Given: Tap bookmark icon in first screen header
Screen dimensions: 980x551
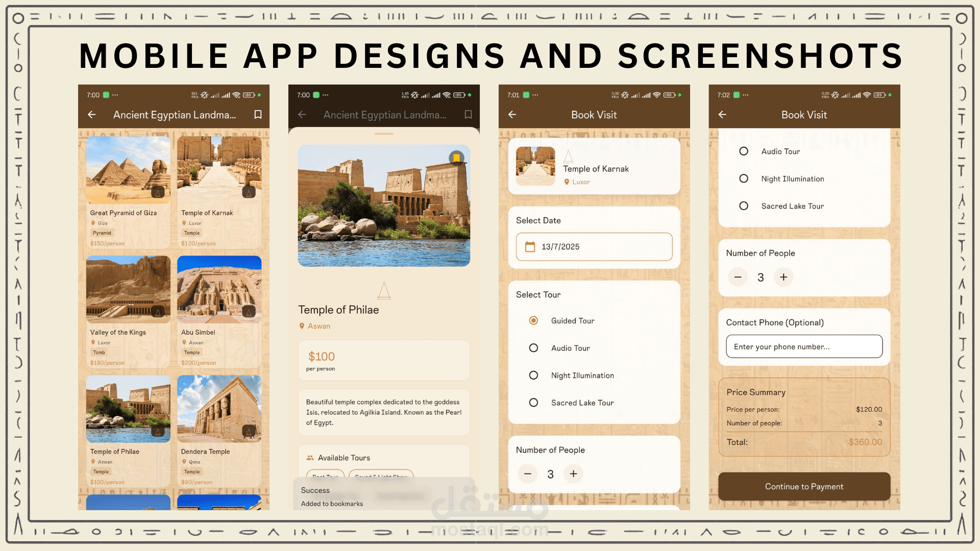Looking at the screenshot, I should click(x=258, y=115).
